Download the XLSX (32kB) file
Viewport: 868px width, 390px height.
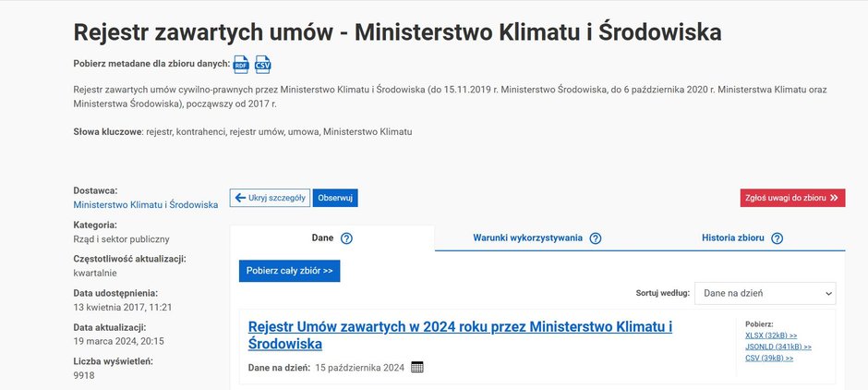[771, 335]
